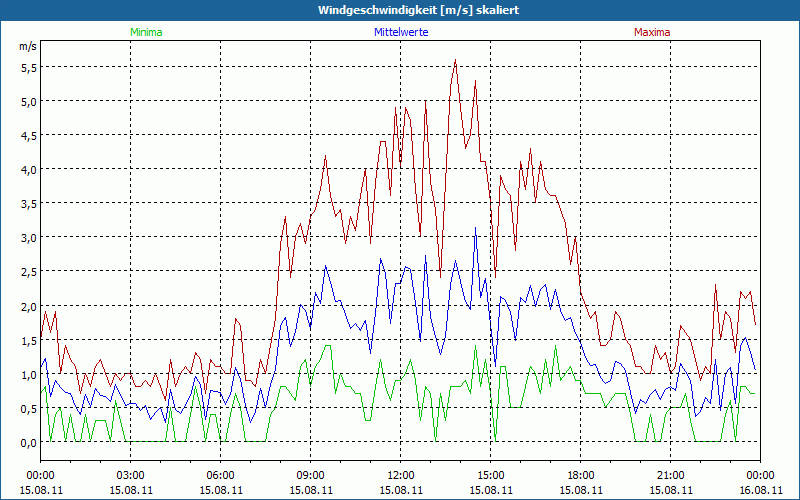Viewport: 800px width, 500px height.
Task: Click the blue Mittelwerte legend label
Action: click(x=401, y=32)
